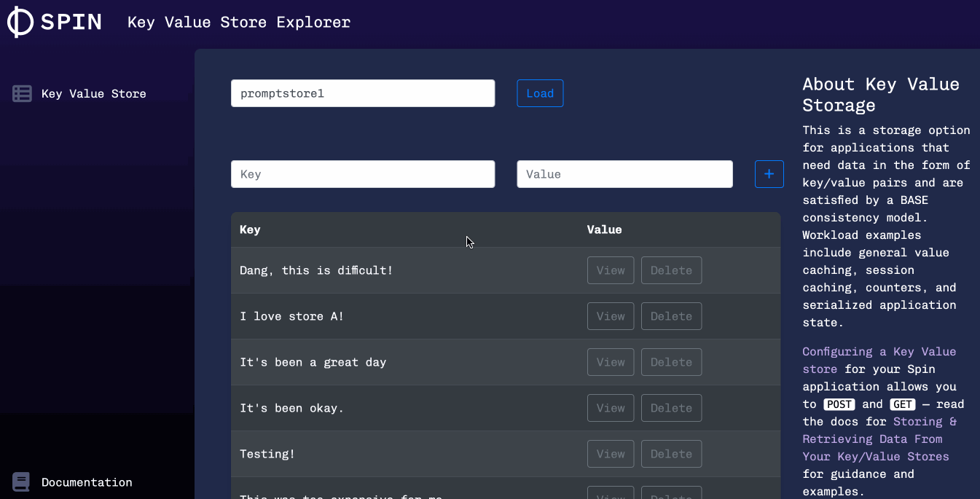
Task: Delete the 'It's been okay.' key
Action: point(671,408)
